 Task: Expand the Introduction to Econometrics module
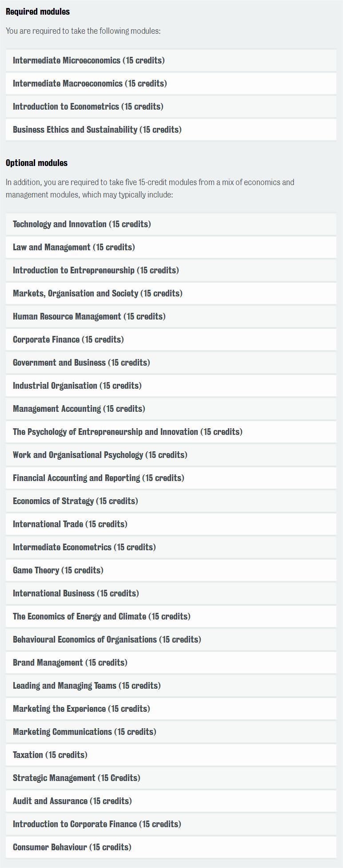171,107
